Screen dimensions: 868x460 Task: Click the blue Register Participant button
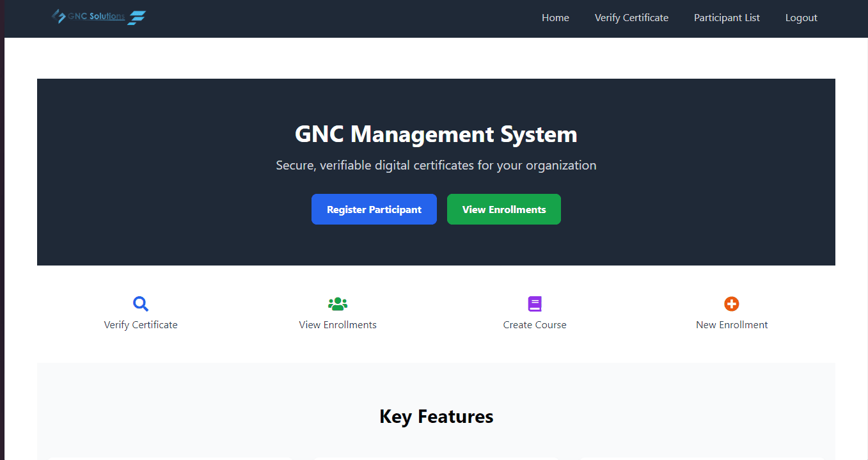[374, 209]
